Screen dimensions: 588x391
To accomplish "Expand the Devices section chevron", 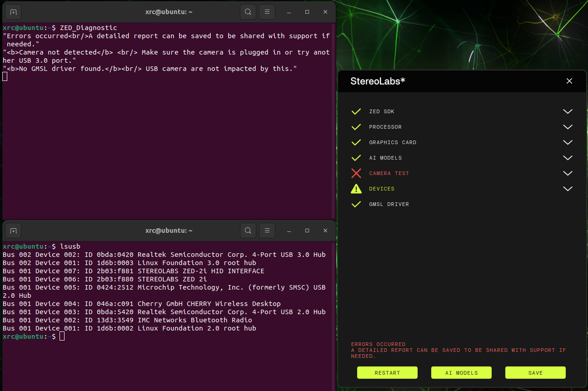I will click(568, 189).
